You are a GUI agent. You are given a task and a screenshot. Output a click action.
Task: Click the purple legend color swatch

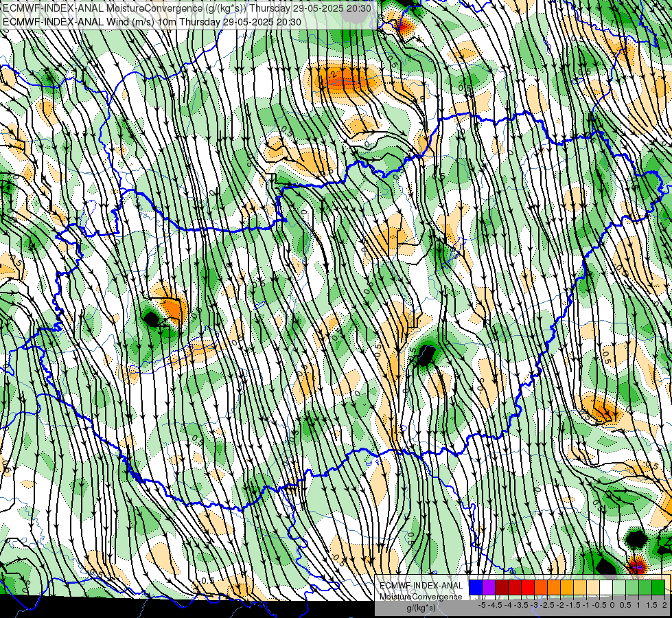489,588
